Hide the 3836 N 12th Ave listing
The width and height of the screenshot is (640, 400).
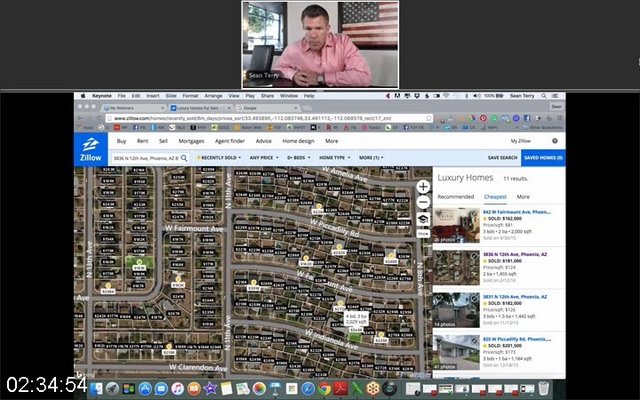[474, 256]
